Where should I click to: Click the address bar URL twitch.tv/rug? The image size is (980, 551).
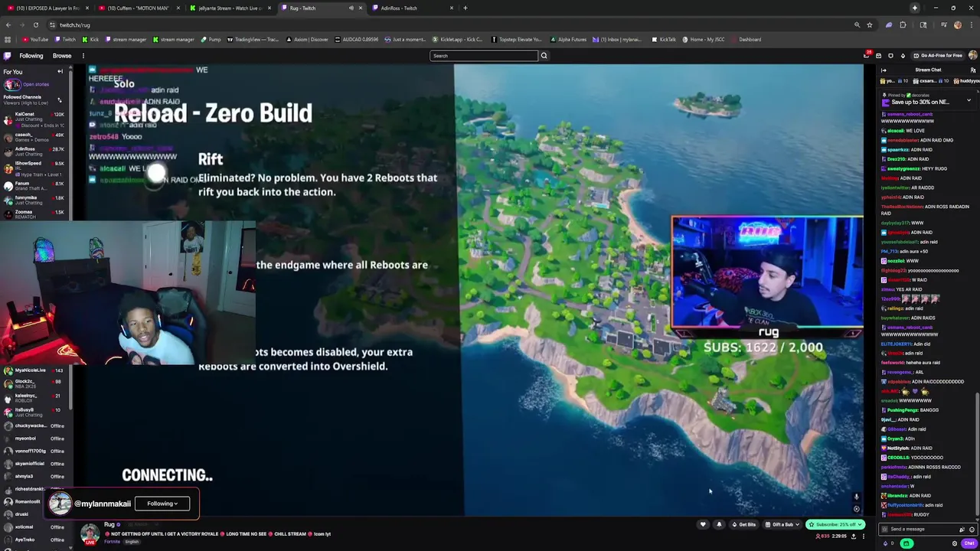coord(75,25)
